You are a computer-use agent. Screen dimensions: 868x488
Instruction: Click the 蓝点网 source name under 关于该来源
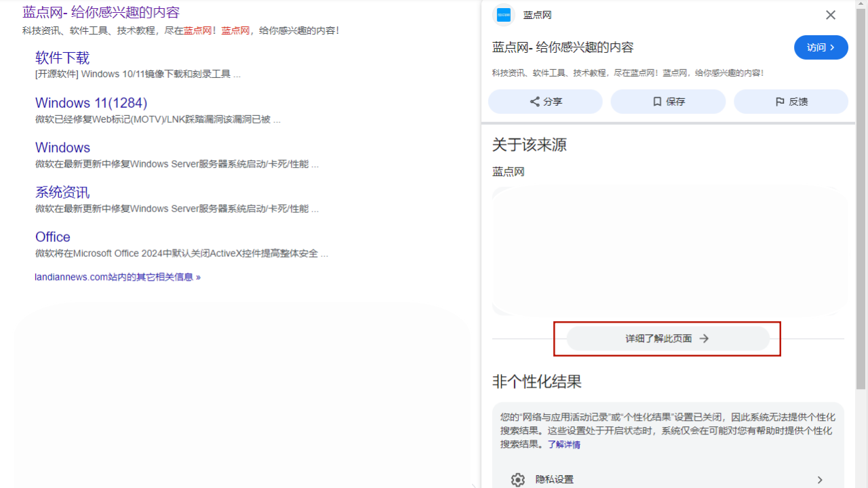[x=509, y=172]
